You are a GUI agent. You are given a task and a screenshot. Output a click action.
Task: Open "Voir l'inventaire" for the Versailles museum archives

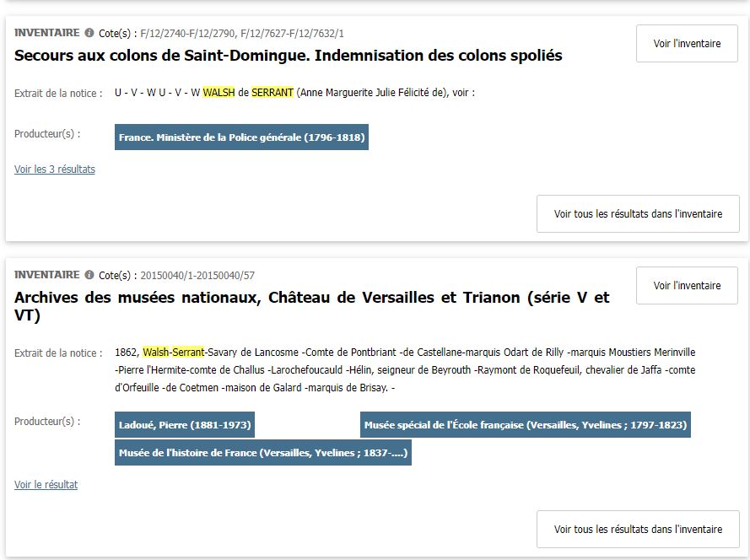[x=687, y=286]
